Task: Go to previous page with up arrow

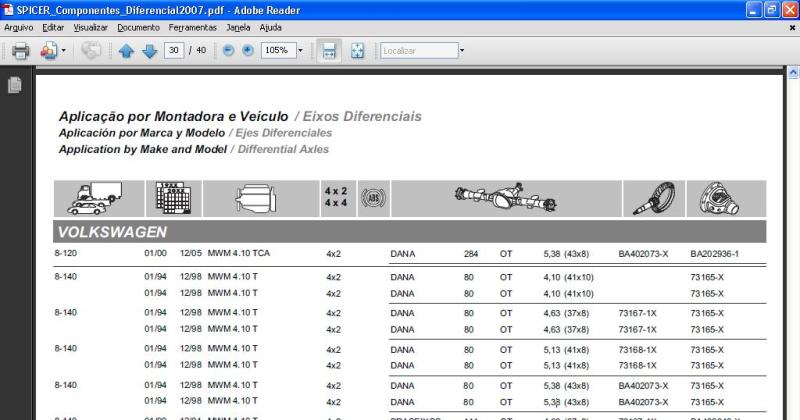Action: [126, 51]
